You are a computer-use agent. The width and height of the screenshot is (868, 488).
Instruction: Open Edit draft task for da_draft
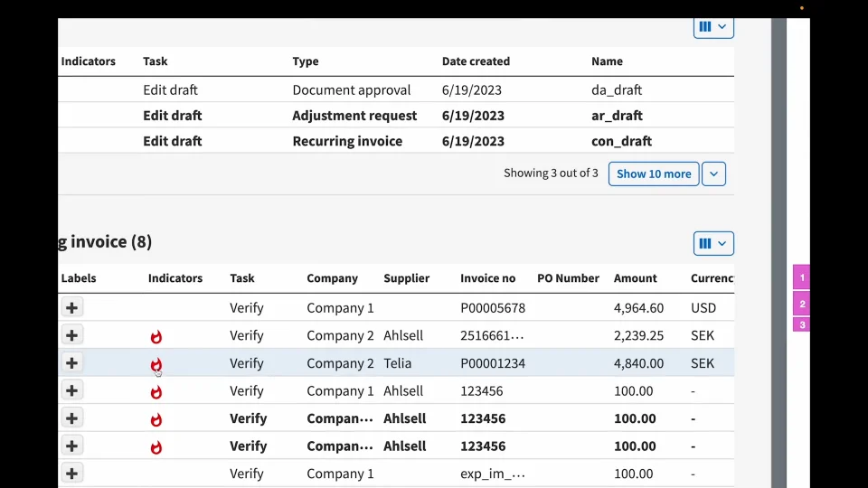pyautogui.click(x=170, y=90)
